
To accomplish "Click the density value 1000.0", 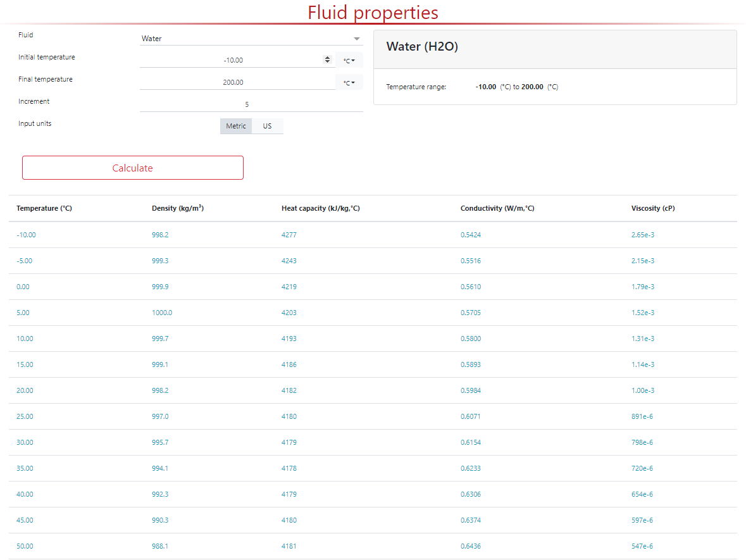I will coord(162,313).
